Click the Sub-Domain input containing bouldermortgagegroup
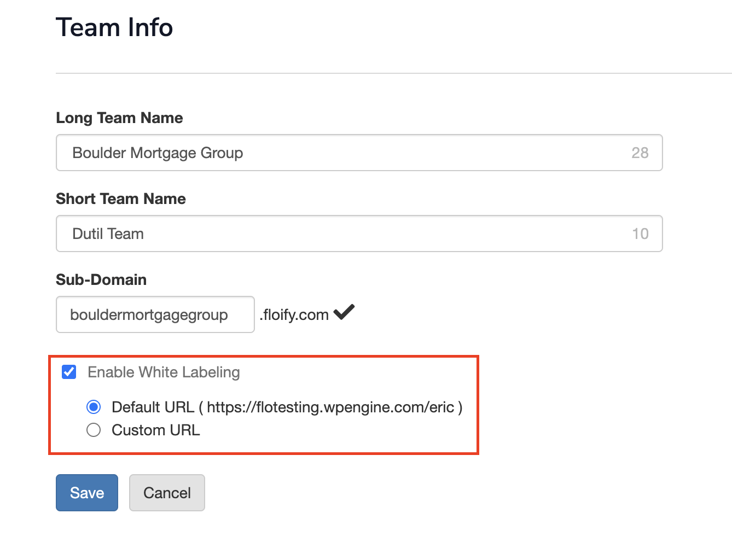 (x=155, y=314)
